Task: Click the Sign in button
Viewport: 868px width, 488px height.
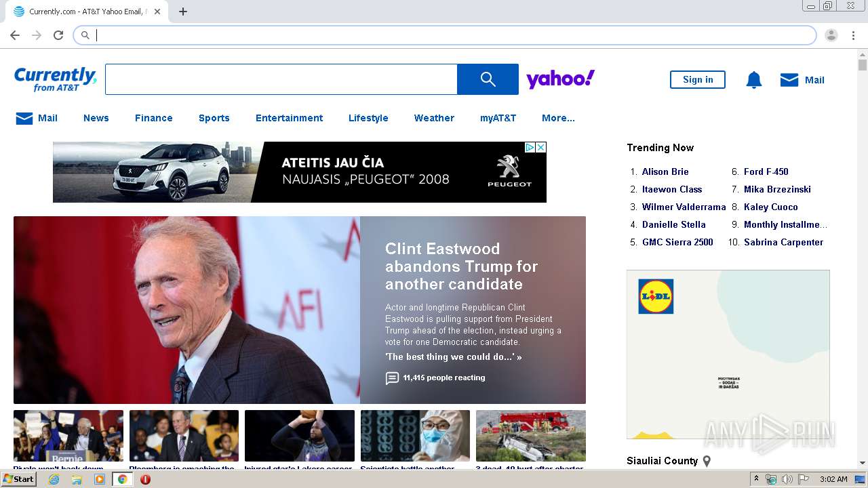Action: pos(698,79)
